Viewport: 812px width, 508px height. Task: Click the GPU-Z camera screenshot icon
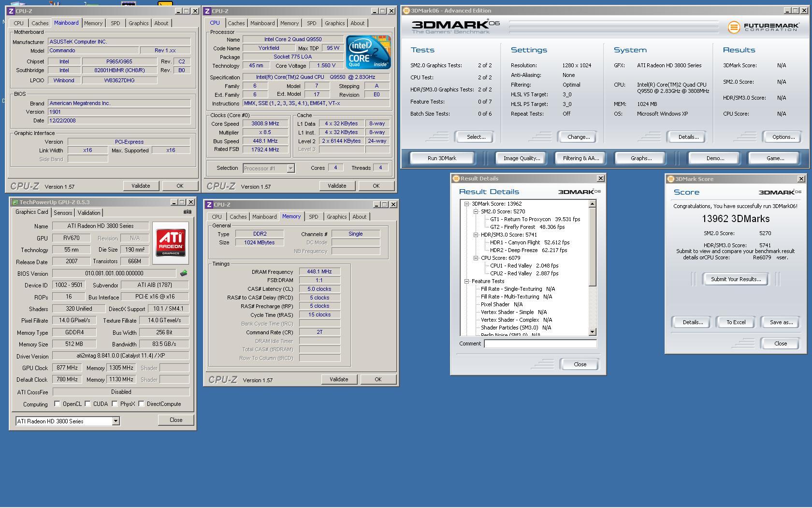(x=187, y=212)
